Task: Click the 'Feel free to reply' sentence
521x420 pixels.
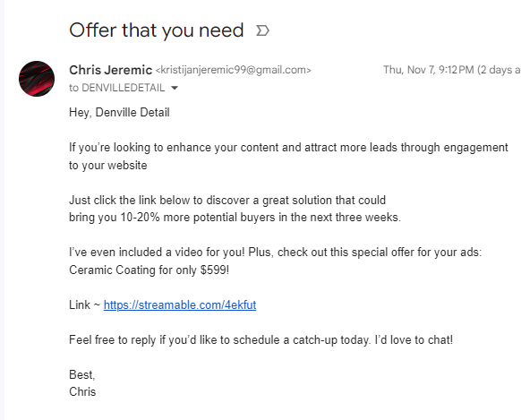Action: [260, 340]
